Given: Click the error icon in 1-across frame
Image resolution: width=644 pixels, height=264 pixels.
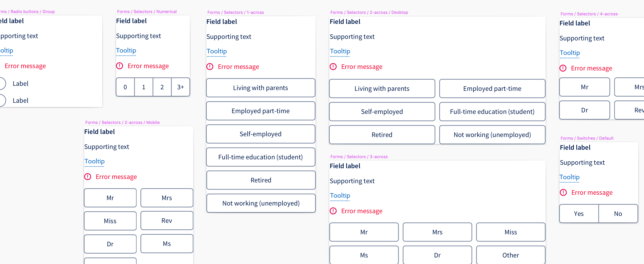Looking at the screenshot, I should click(x=210, y=67).
